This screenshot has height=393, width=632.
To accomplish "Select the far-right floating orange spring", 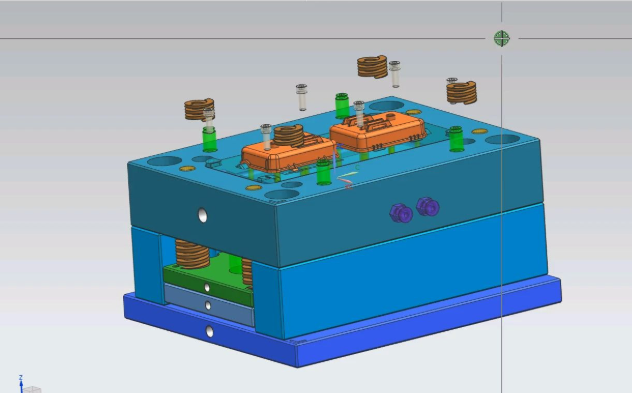I will [x=462, y=93].
